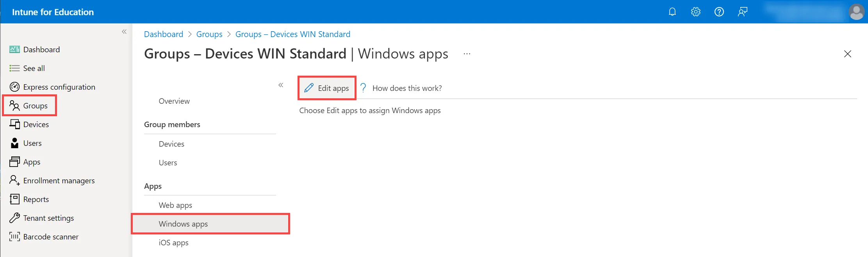Click the Groups people icon
This screenshot has height=257, width=868.
[14, 106]
